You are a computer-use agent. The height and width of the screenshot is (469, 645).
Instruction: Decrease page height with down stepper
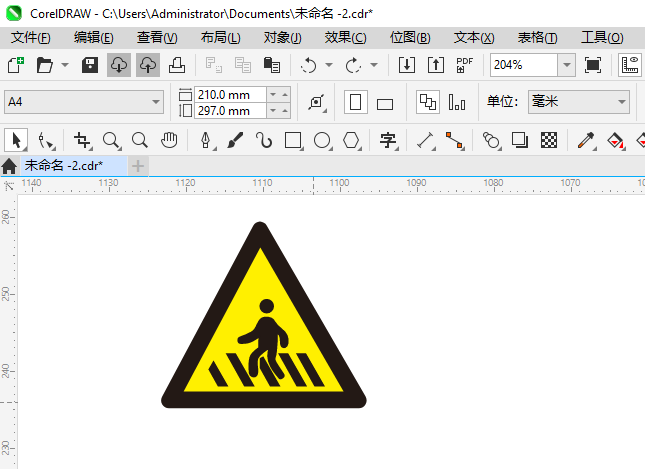click(x=273, y=111)
